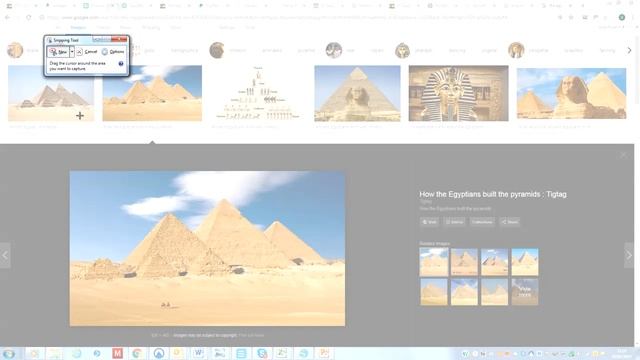Click the Images search tab

click(78, 27)
